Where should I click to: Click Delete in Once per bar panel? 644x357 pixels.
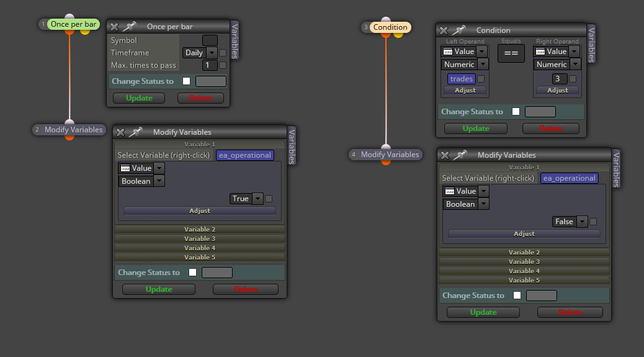click(x=201, y=98)
